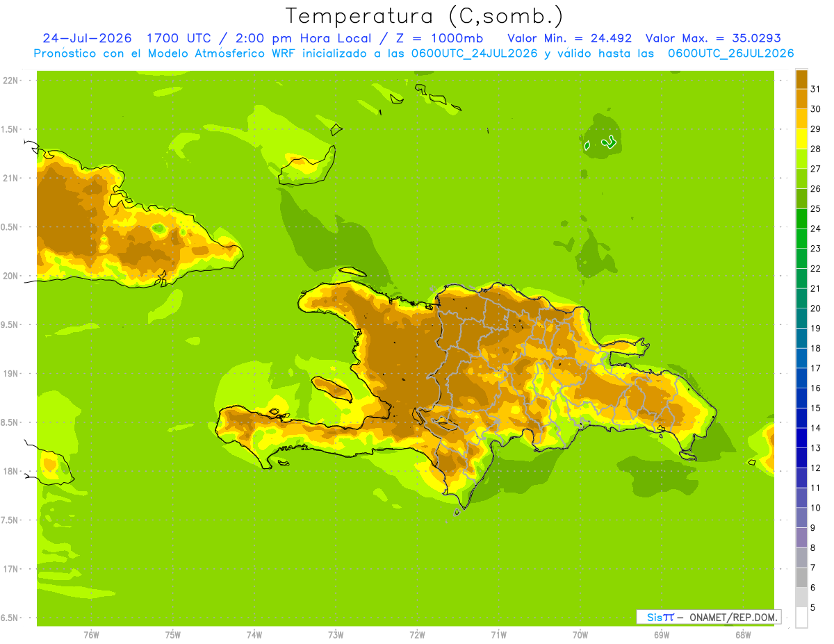The image size is (834, 644).
Task: Click the "70W" longitude label
Action: click(580, 635)
